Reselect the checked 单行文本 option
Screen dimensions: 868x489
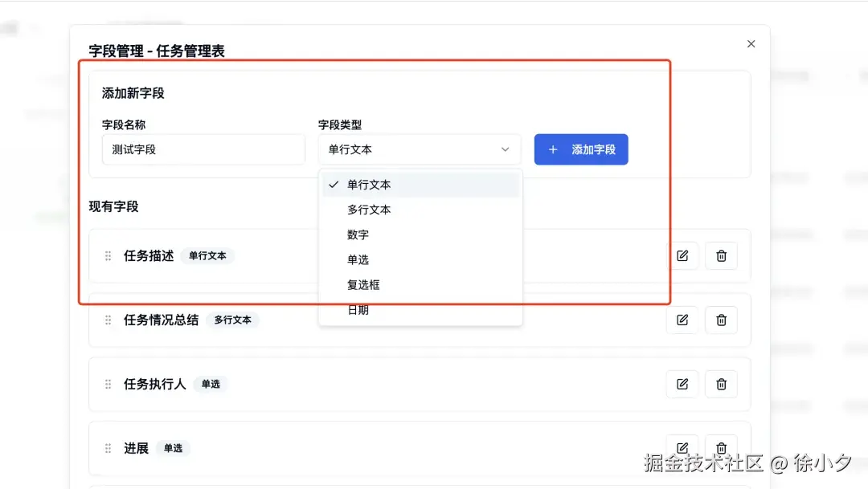coord(370,184)
